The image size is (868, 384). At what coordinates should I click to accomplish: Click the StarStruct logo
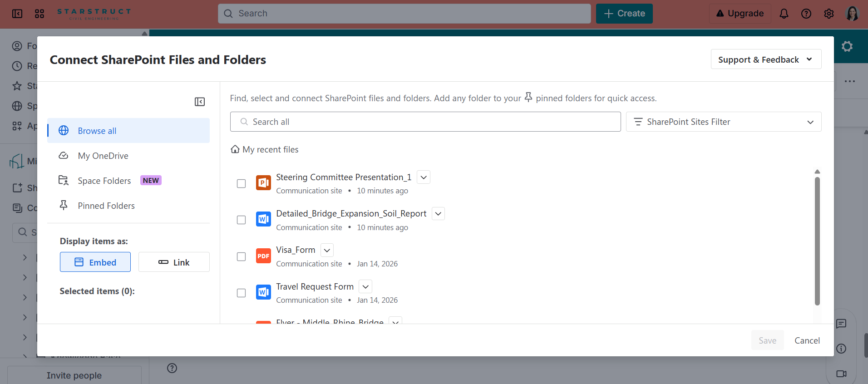tap(94, 14)
